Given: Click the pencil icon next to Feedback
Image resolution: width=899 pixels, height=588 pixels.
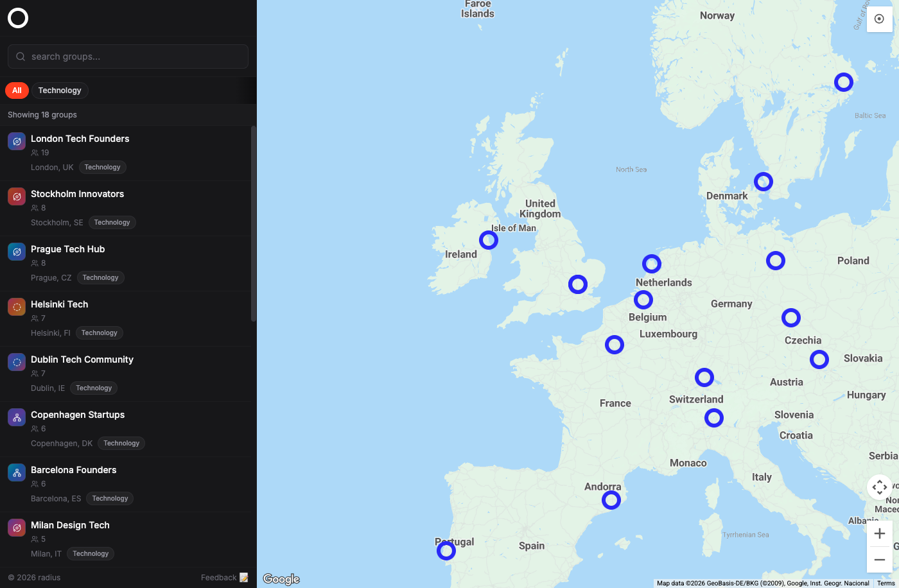Looking at the screenshot, I should coord(245,577).
